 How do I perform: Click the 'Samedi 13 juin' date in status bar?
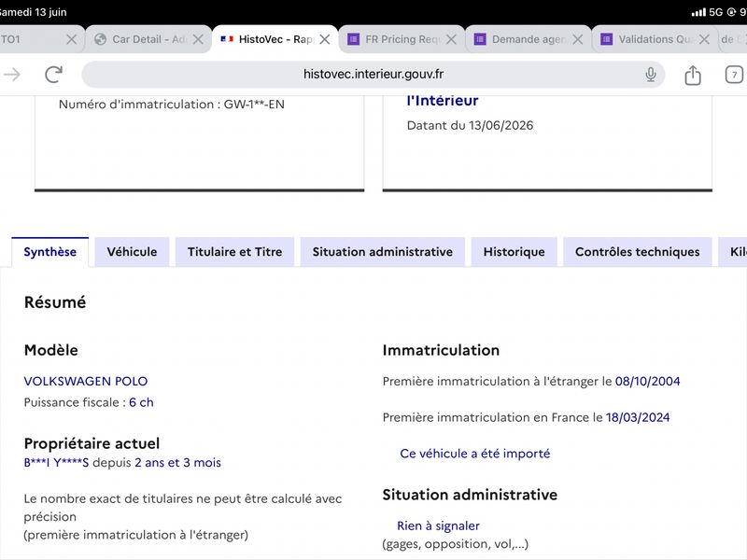pyautogui.click(x=33, y=12)
